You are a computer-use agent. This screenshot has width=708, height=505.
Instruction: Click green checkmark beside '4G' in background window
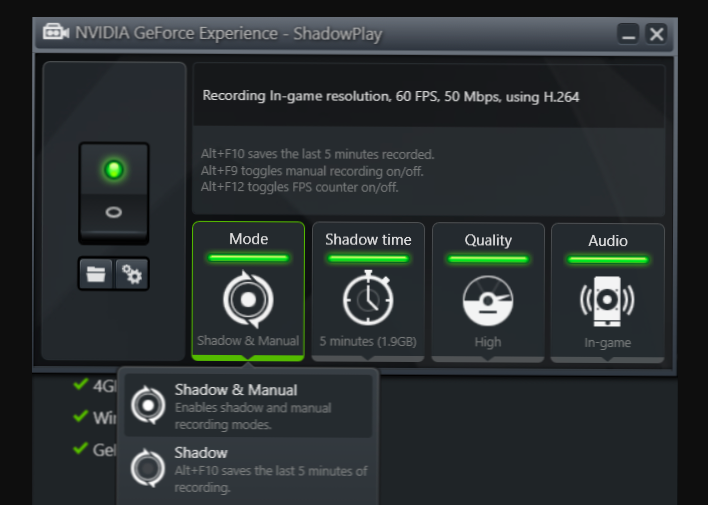[80, 384]
